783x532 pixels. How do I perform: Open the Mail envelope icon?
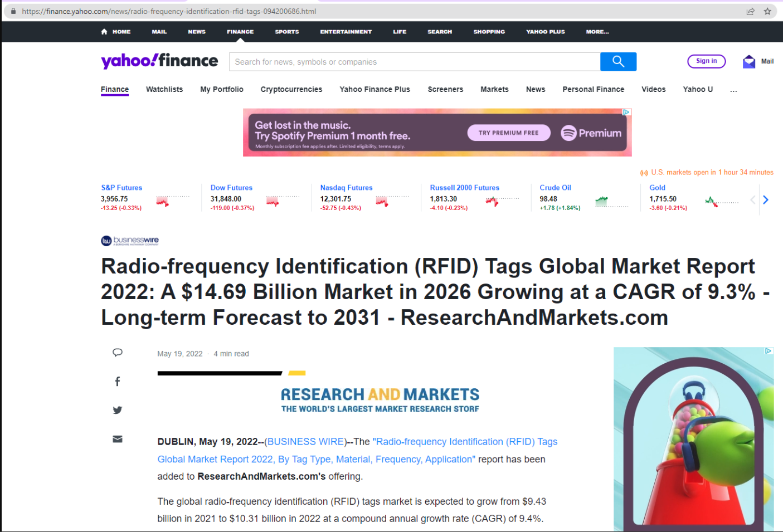[x=749, y=62]
